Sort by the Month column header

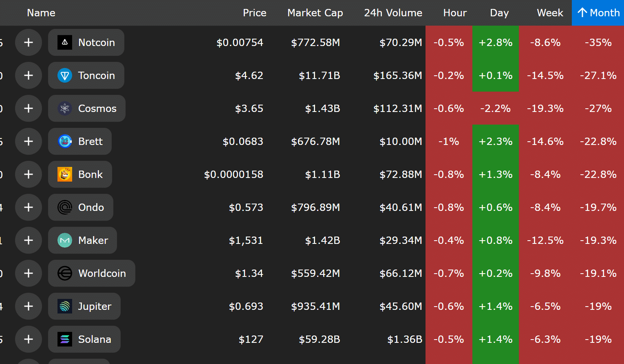(x=598, y=13)
